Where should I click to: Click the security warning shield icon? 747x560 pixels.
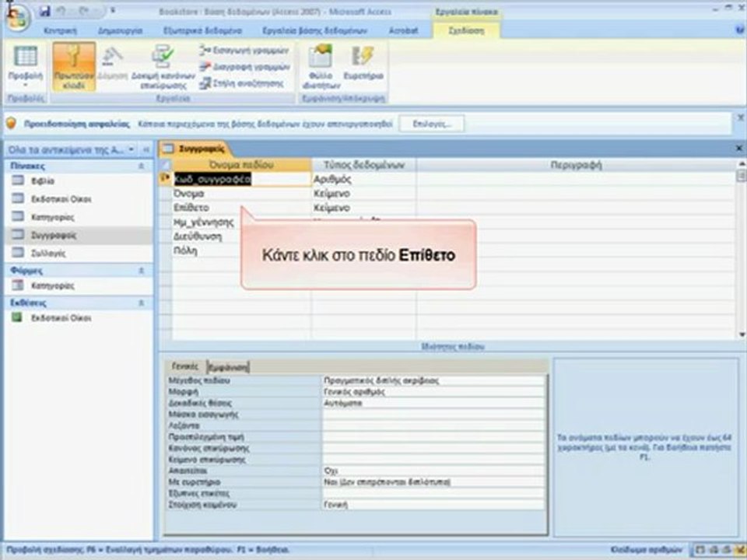[11, 124]
